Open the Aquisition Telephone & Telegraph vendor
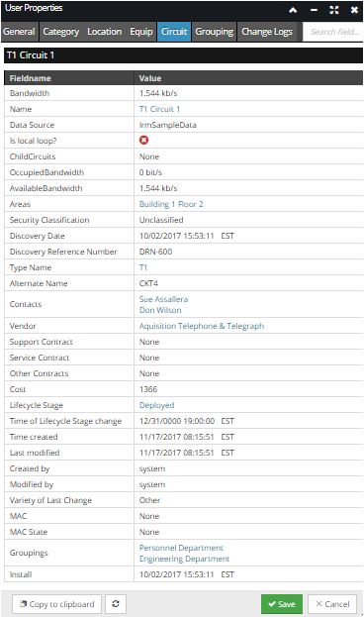Image resolution: width=364 pixels, height=617 pixels. pos(202,326)
